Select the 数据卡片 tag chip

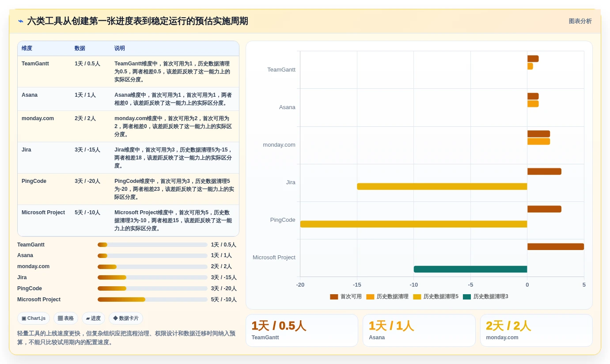(126, 318)
